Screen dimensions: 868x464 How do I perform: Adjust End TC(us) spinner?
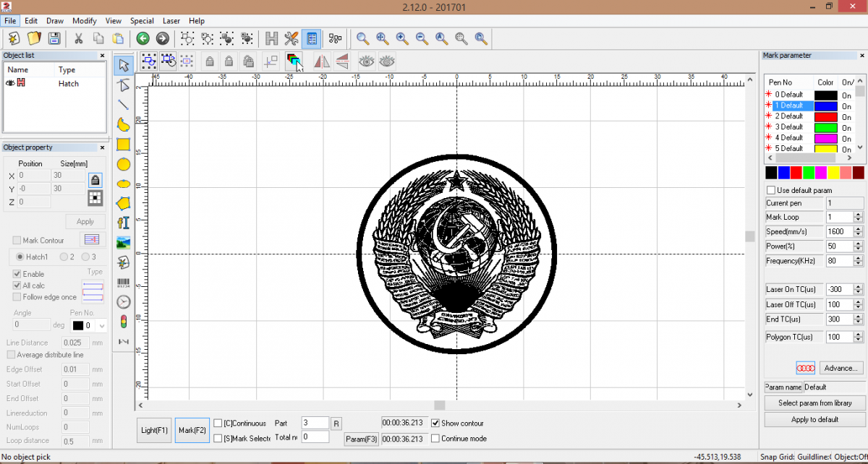click(858, 319)
